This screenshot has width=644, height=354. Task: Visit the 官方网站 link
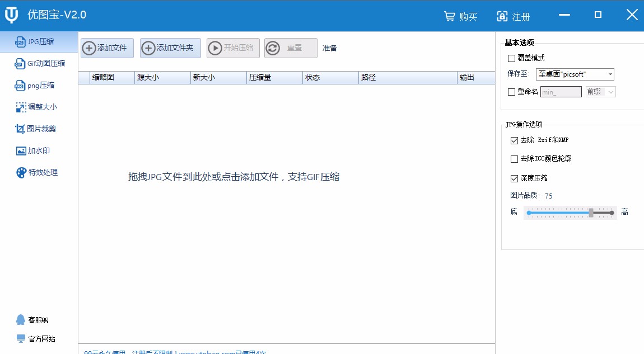[x=36, y=338]
